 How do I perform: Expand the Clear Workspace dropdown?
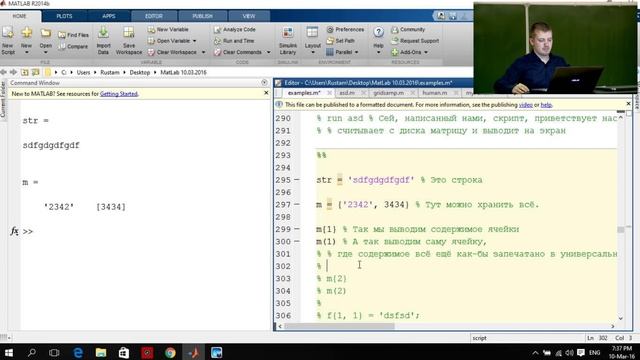tap(203, 52)
